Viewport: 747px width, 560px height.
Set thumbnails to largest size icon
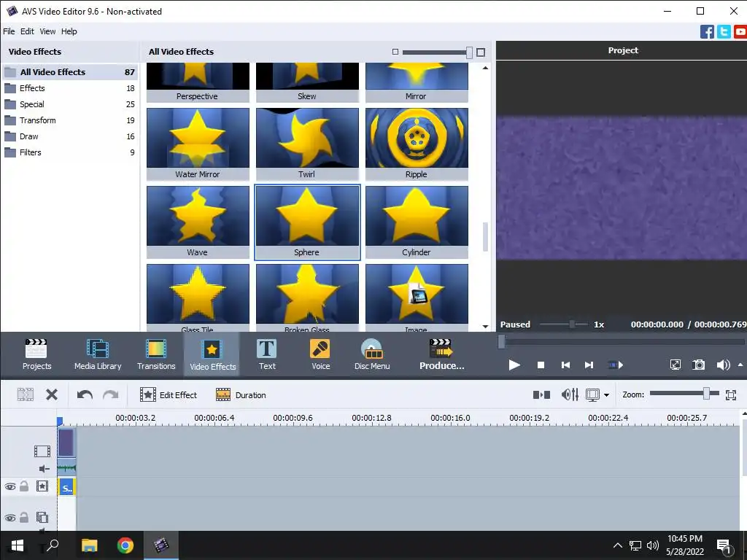[x=481, y=52]
